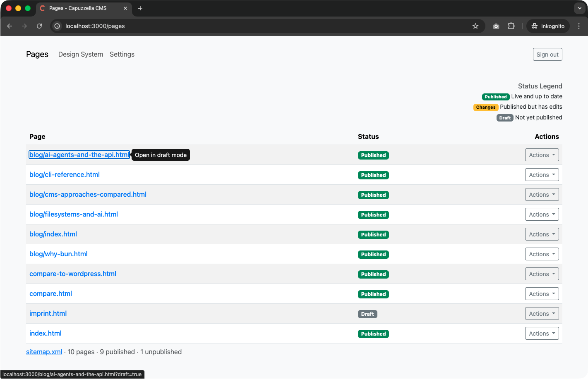Go to the Design System section

coord(80,54)
